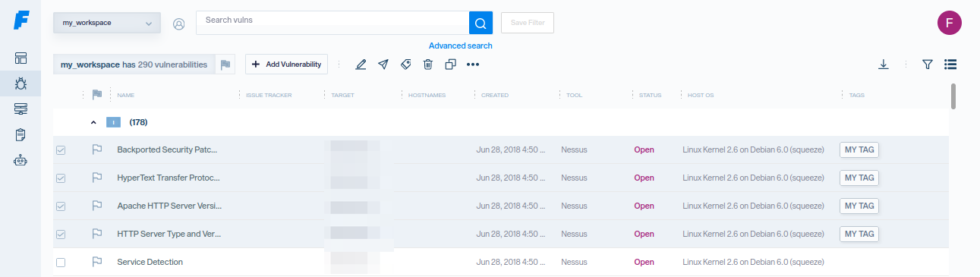Viewport: 980px width, 277px height.
Task: Sort by the HOSTNAMES column header
Action: pyautogui.click(x=427, y=95)
